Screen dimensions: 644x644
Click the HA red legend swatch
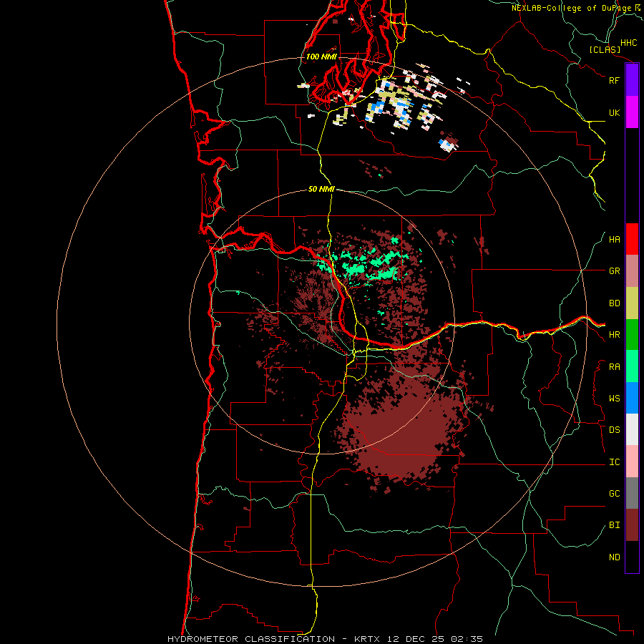[x=632, y=239]
